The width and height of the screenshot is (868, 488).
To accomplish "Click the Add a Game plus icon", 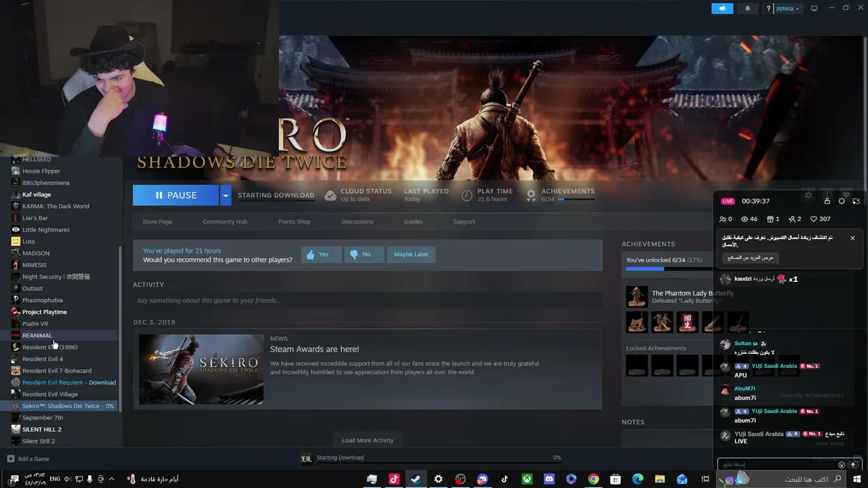I will (x=11, y=459).
